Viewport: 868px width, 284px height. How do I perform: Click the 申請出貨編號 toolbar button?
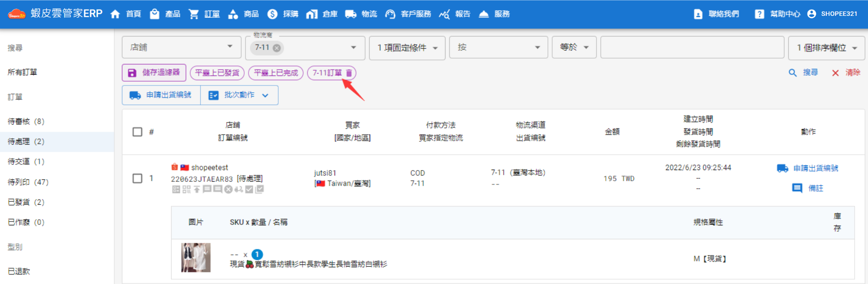click(x=161, y=95)
